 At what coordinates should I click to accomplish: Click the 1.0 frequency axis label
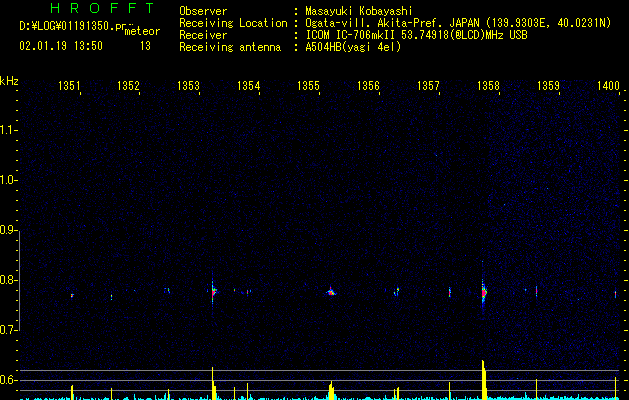(x=9, y=180)
